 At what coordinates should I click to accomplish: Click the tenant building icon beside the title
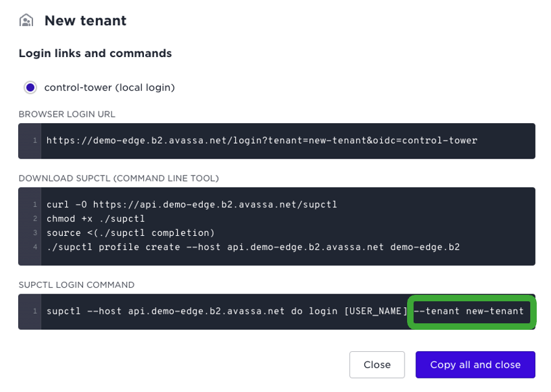coord(25,20)
